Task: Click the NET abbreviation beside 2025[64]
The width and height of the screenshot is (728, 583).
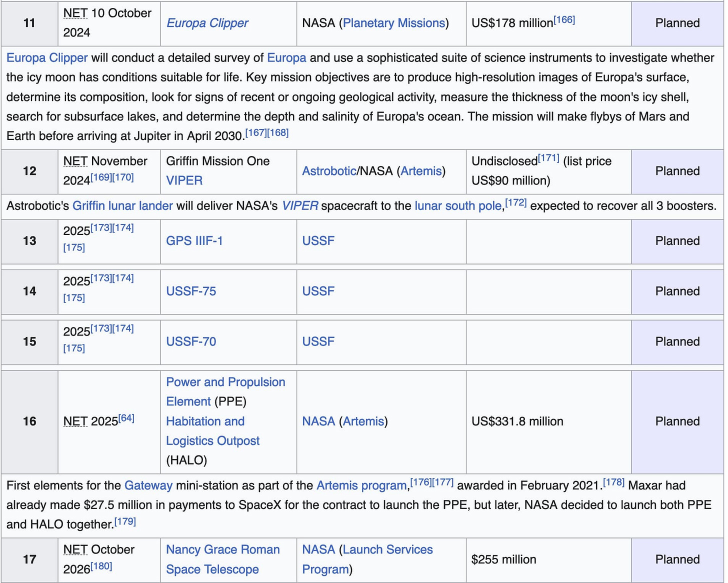Action: click(75, 421)
